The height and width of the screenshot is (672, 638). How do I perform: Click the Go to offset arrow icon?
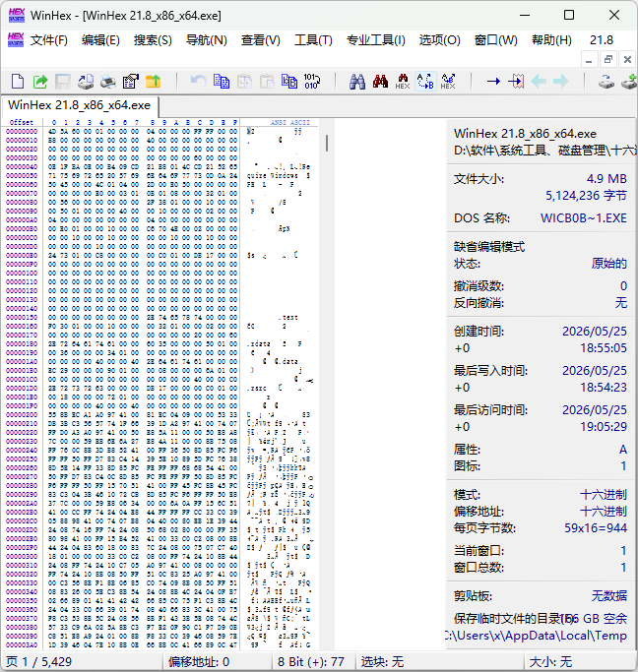coord(493,81)
